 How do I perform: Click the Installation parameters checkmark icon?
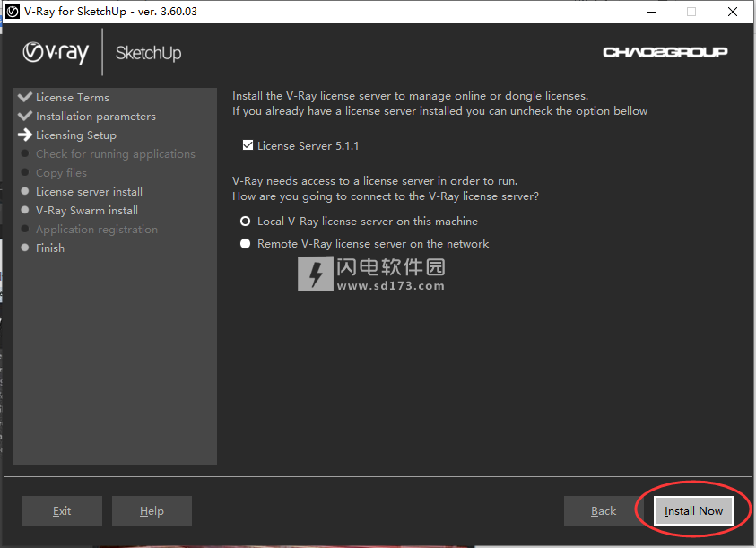click(x=24, y=116)
